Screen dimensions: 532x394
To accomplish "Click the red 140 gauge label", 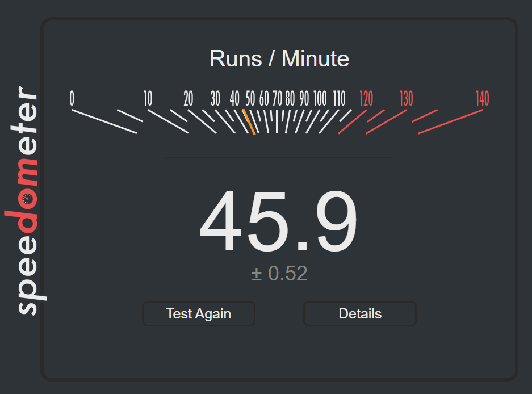I will 483,98.
